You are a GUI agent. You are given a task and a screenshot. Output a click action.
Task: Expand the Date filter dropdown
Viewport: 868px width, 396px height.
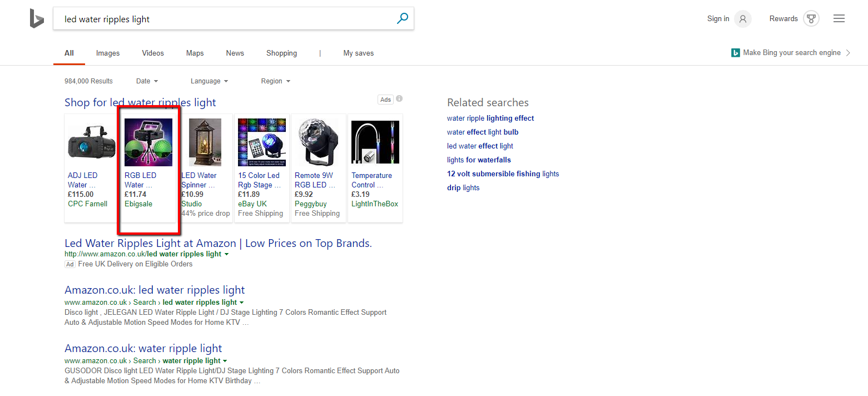(147, 81)
